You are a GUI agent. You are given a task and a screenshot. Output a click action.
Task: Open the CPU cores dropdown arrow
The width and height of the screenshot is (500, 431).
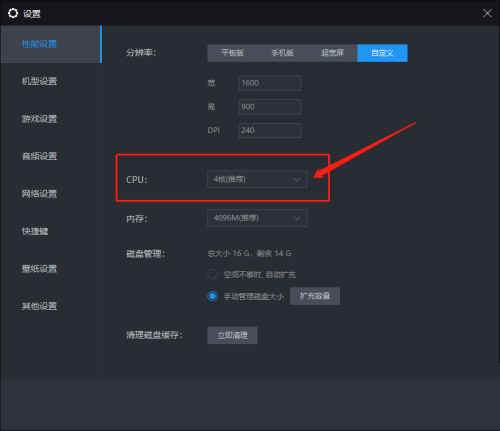point(296,179)
